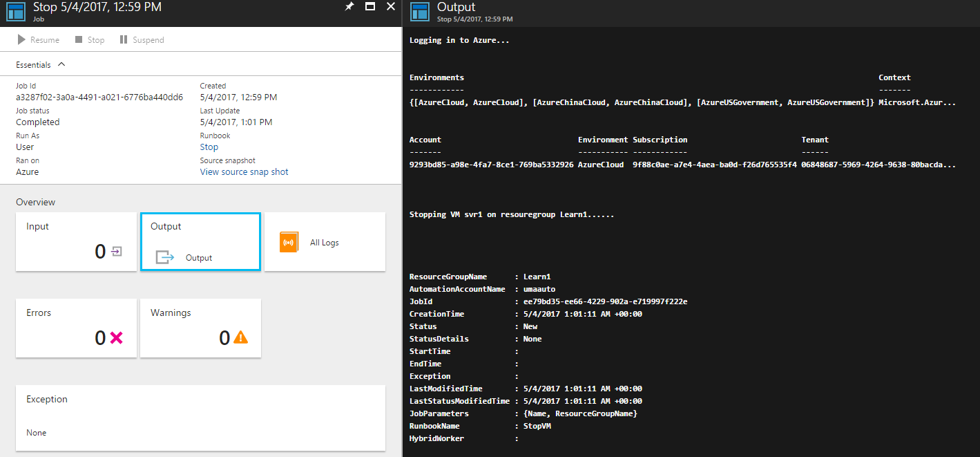Click the RunbookName StopVM output row
980x457 pixels.
pos(480,426)
